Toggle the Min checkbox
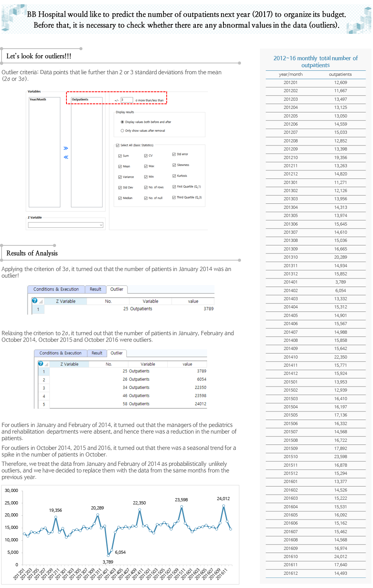373x588 pixels. pos(146,177)
